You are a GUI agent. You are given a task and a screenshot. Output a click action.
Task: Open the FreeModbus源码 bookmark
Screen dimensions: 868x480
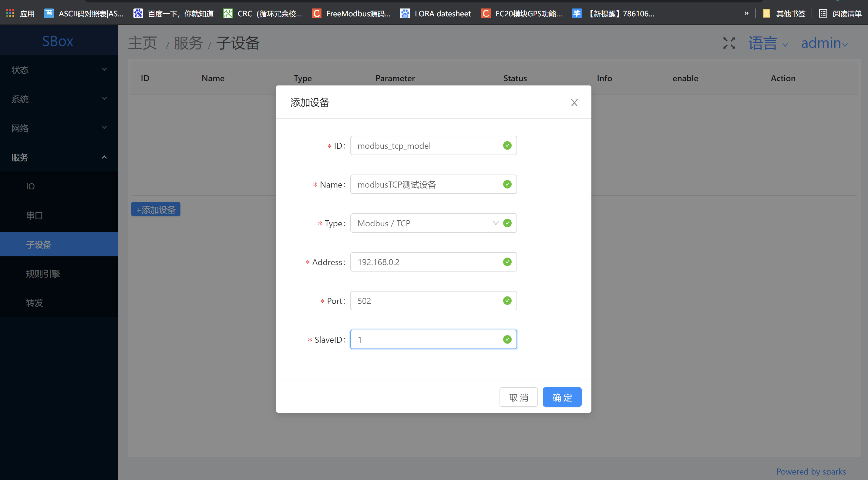click(x=352, y=13)
